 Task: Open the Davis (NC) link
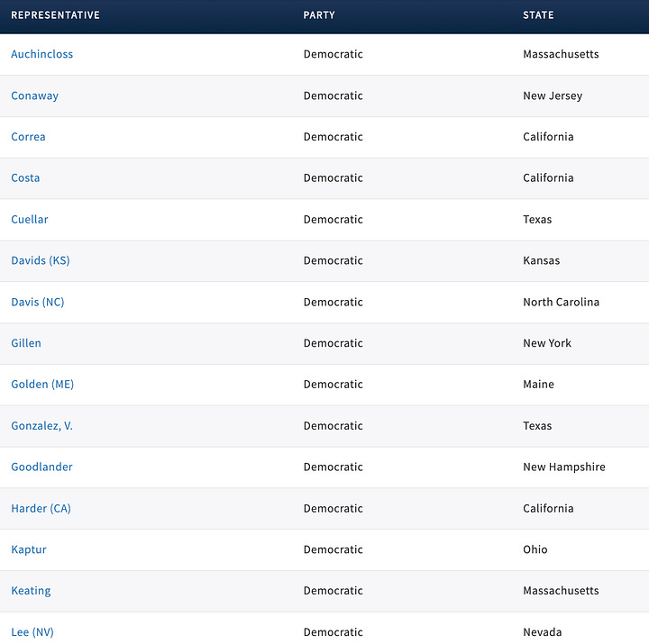(38, 302)
